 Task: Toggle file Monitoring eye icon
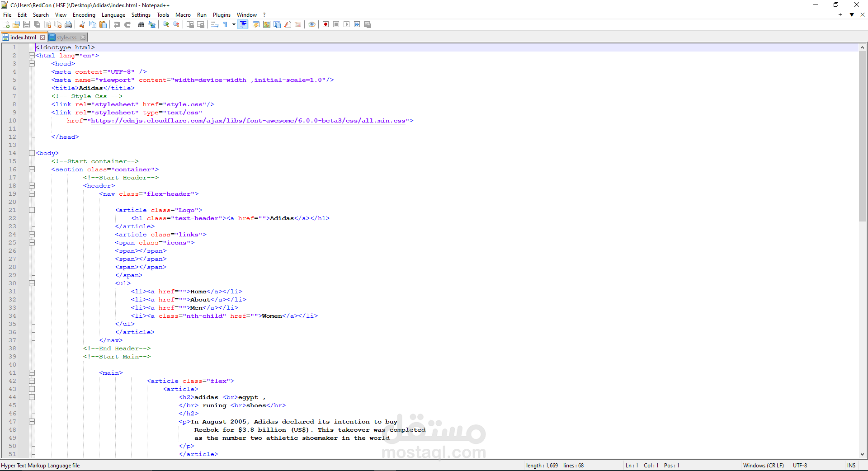point(312,24)
